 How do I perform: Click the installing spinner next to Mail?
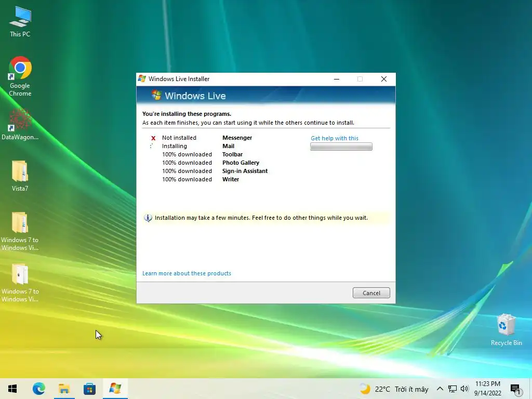[152, 146]
